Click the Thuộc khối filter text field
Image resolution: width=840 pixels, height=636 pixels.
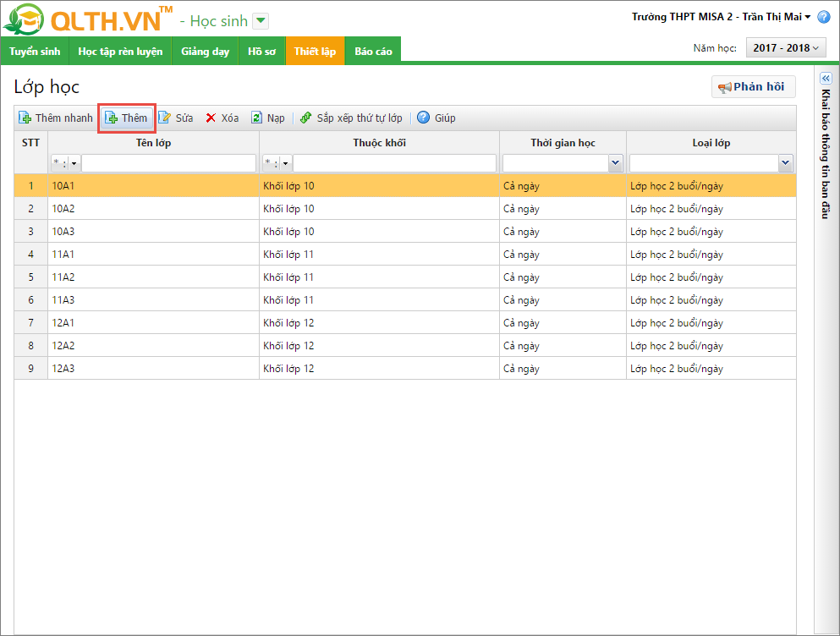(x=395, y=163)
